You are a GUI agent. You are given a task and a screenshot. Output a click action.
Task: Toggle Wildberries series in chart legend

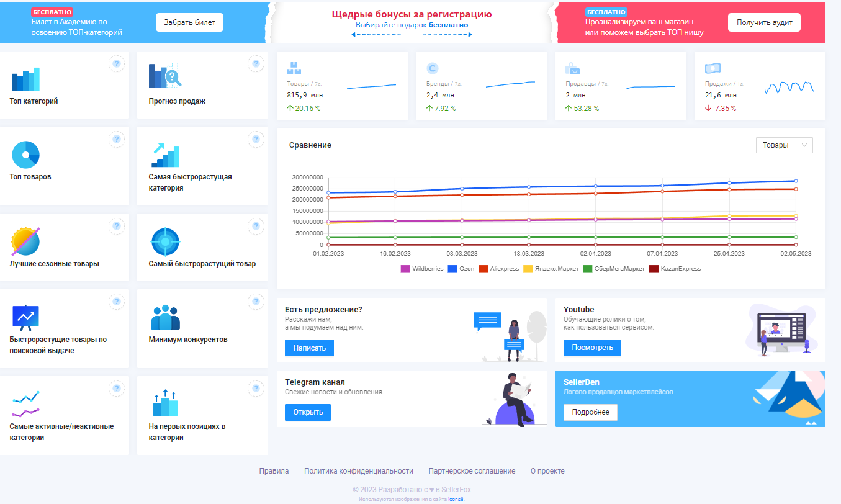click(421, 269)
